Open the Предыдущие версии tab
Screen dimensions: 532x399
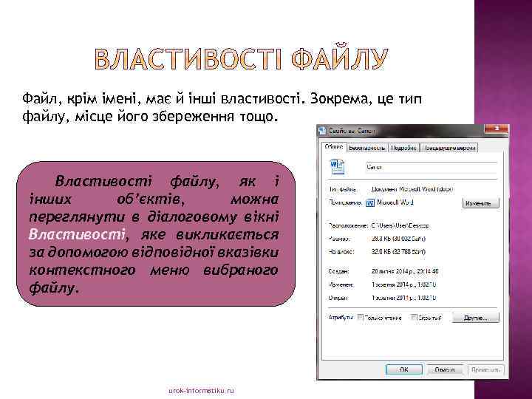pyautogui.click(x=449, y=148)
